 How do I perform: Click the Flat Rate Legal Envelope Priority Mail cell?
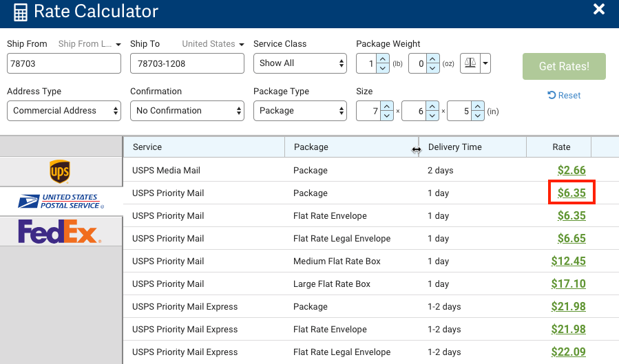(342, 239)
